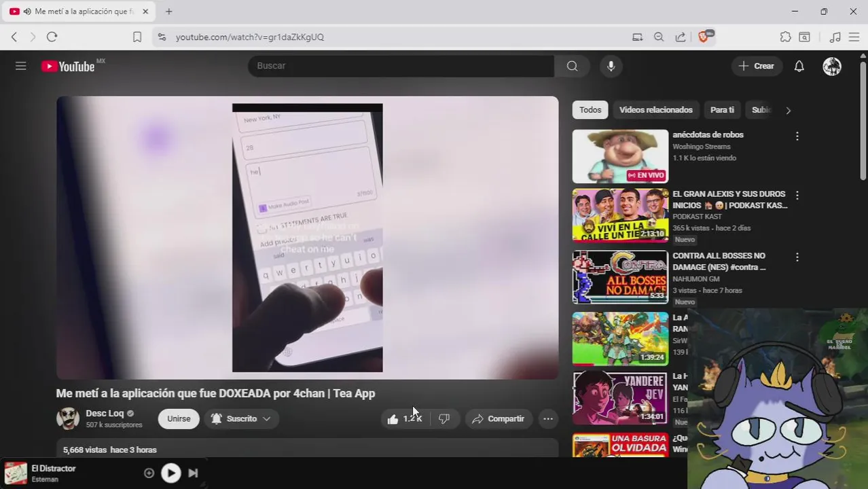
Task: View site information in address bar
Action: tap(161, 37)
